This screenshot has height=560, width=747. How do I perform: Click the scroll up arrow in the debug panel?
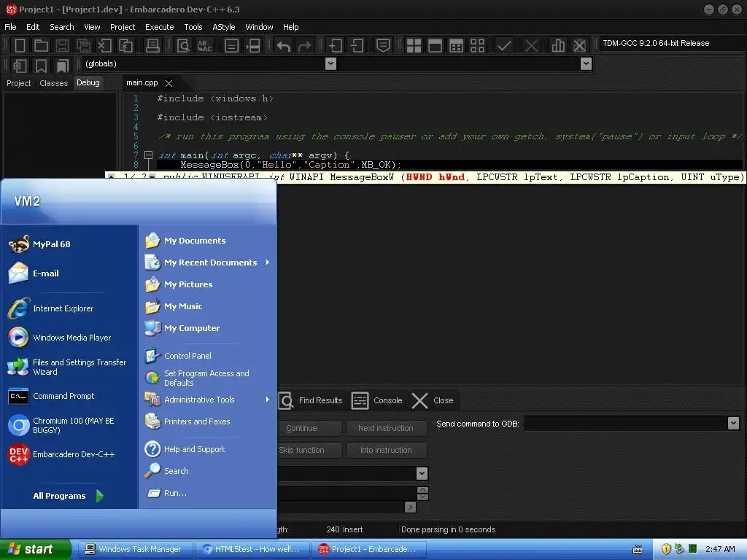[x=422, y=490]
